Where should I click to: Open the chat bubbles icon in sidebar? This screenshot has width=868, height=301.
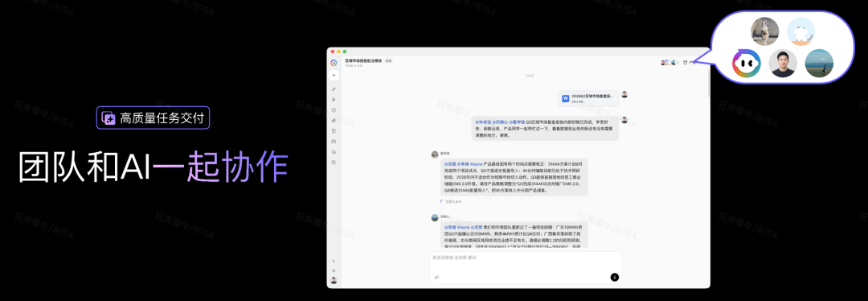(334, 152)
